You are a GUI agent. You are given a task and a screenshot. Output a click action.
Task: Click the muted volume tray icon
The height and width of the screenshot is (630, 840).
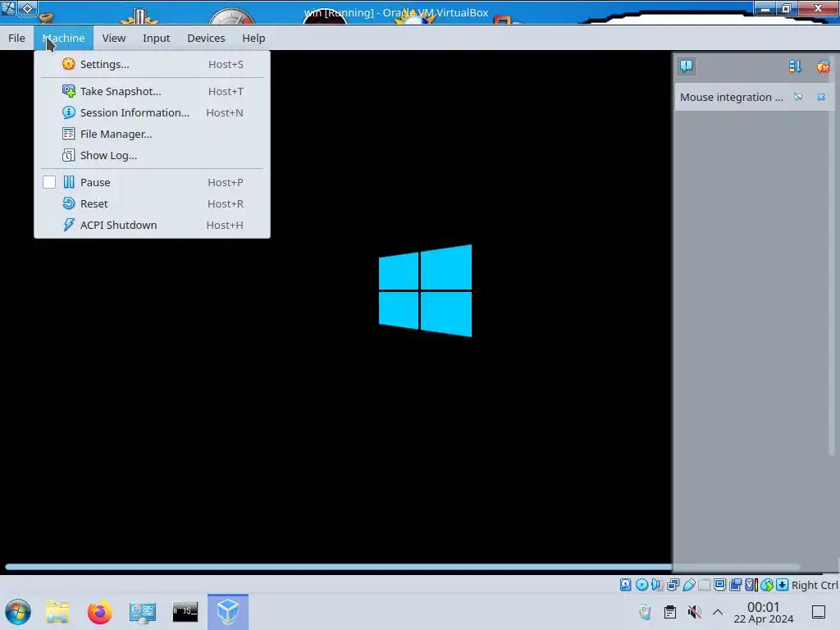[x=694, y=612]
